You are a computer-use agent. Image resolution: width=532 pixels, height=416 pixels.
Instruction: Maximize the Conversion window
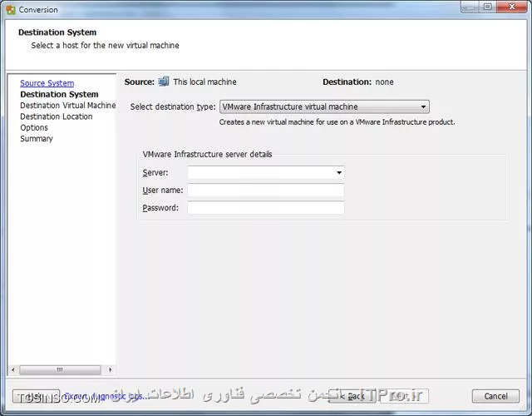[488, 7]
